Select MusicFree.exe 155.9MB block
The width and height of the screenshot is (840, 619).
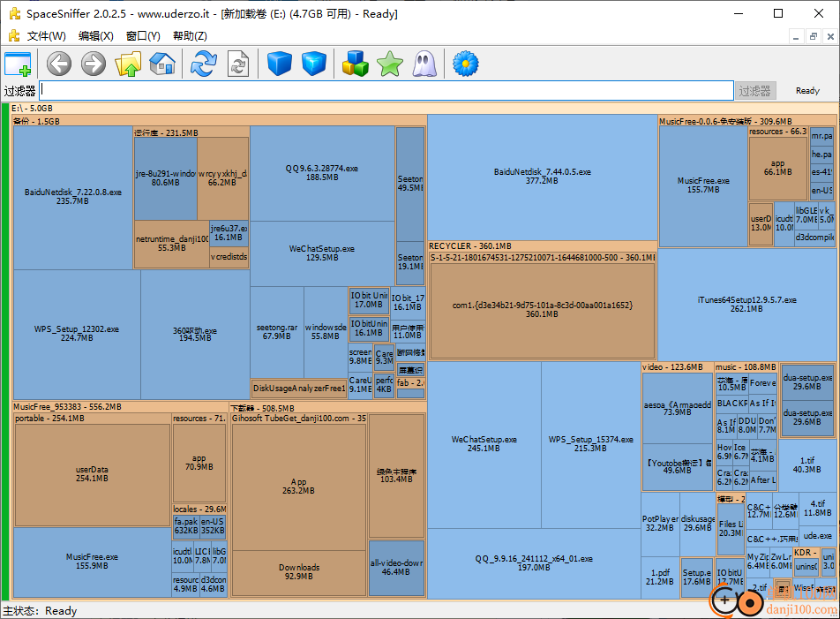point(92,561)
